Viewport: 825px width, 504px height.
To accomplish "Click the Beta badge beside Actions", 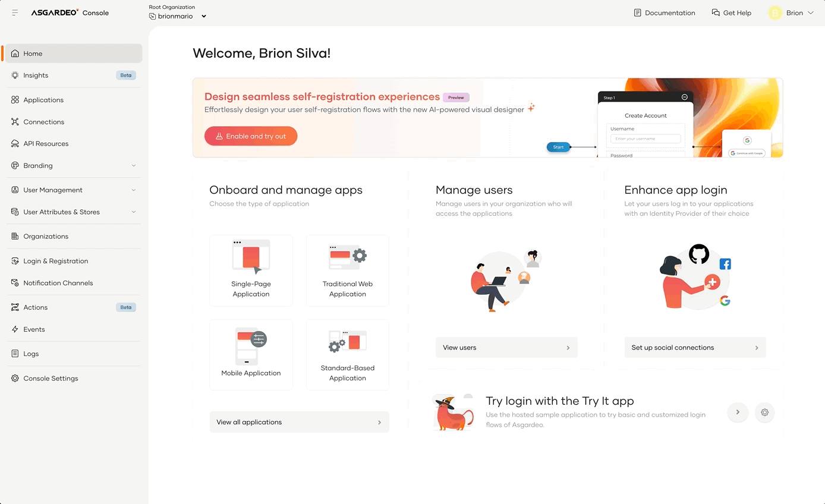I will (126, 307).
